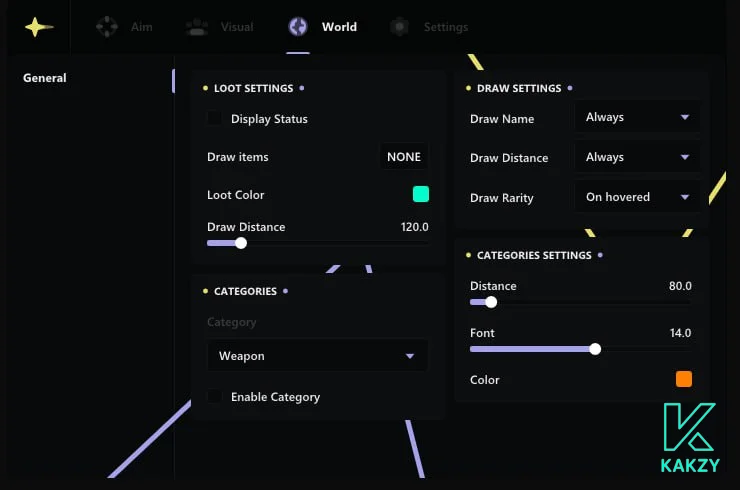
Task: Open the teal Loot Color swatch
Action: pyautogui.click(x=421, y=194)
